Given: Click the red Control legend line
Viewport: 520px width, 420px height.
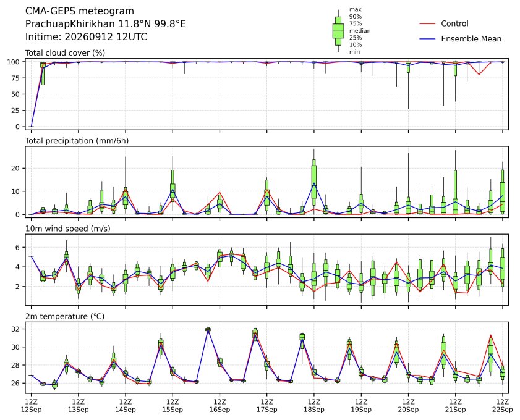Looking at the screenshot, I should 427,24.
